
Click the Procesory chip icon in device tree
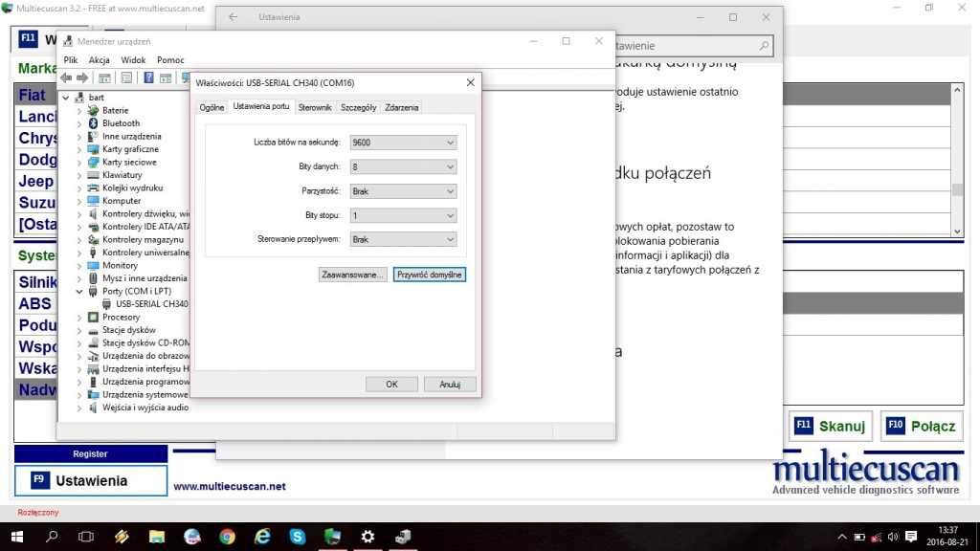(x=93, y=317)
